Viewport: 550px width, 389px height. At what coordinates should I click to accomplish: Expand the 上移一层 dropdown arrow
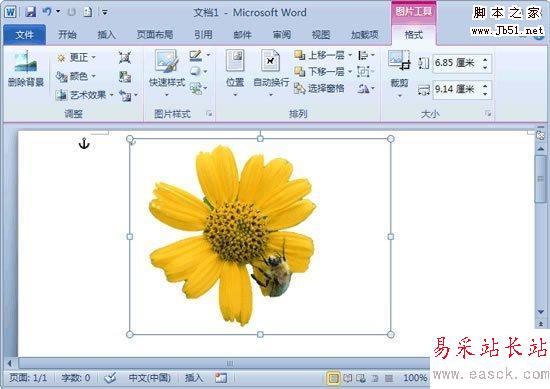pos(350,55)
